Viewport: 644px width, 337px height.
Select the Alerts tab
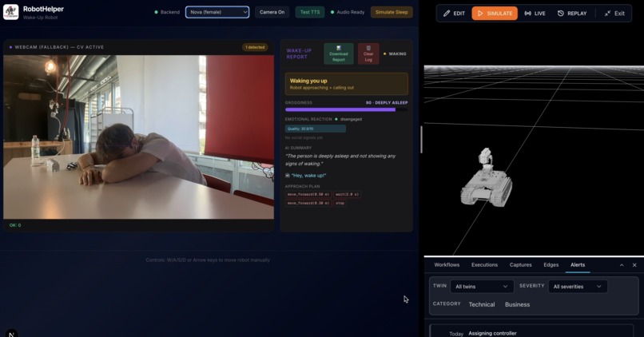(578, 265)
